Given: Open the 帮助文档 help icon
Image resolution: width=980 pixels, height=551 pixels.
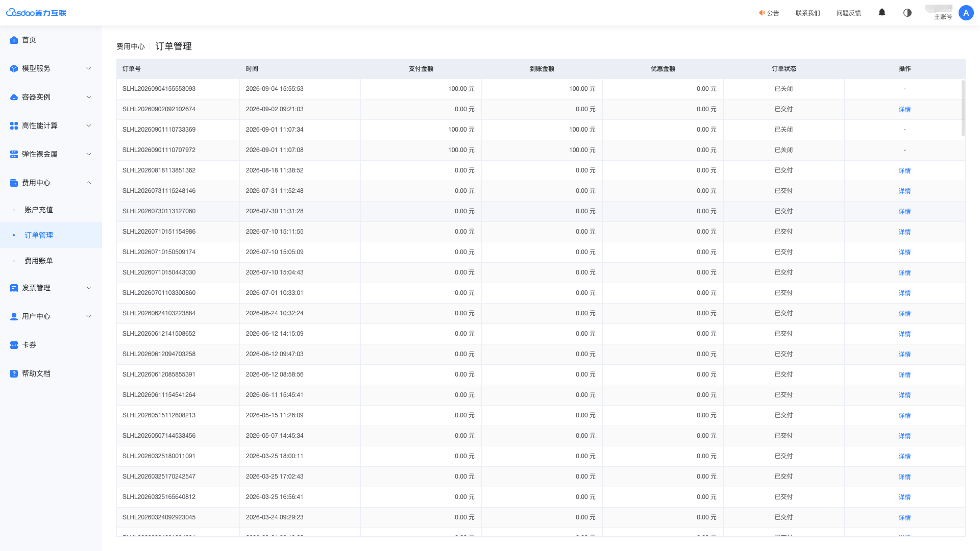Looking at the screenshot, I should pyautogui.click(x=14, y=373).
